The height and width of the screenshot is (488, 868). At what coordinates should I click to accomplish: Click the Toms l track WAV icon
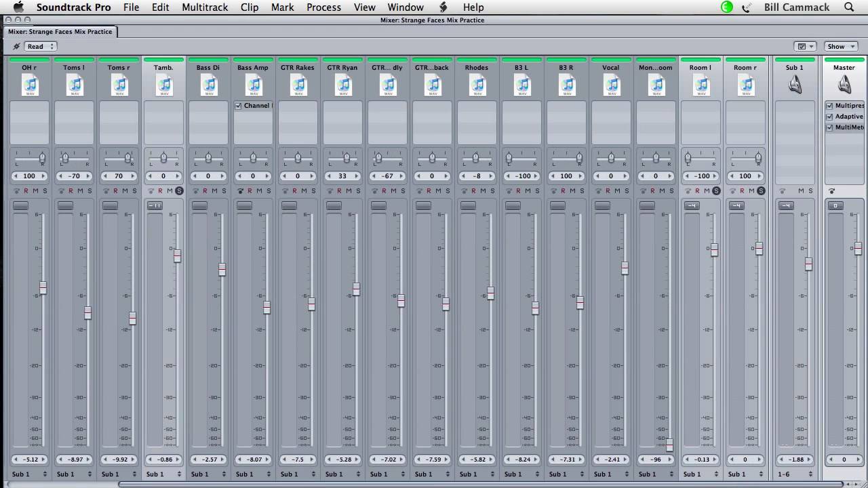(75, 85)
